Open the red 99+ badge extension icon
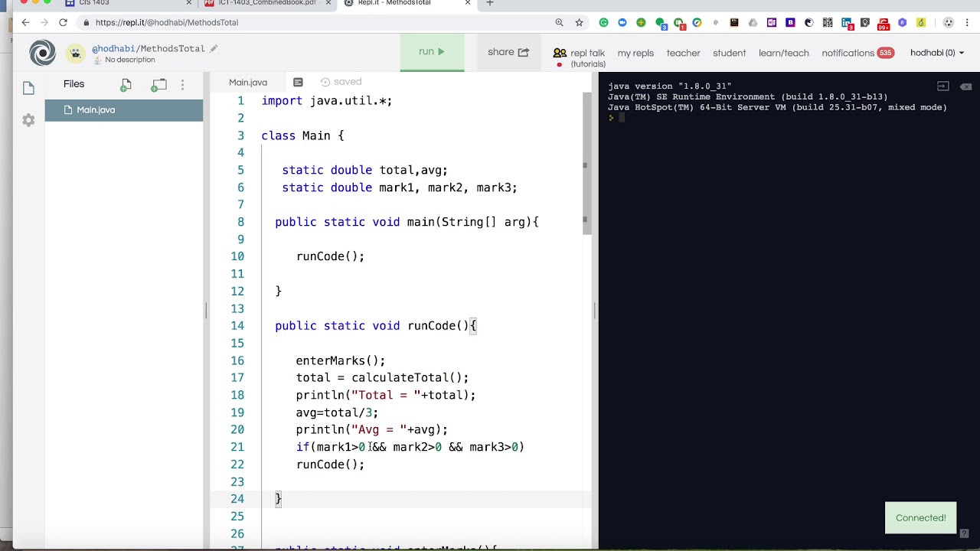The width and height of the screenshot is (980, 551). 884,24
